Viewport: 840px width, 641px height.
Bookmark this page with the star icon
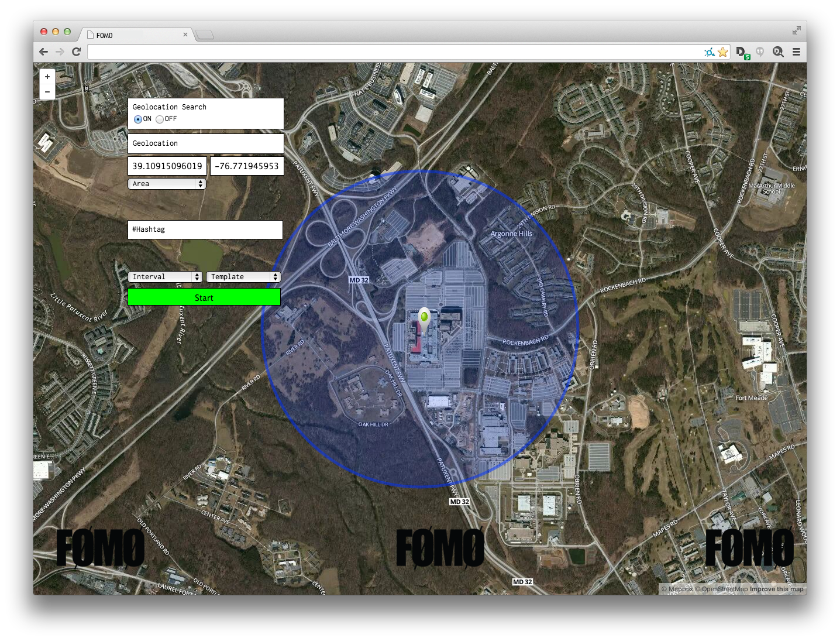(x=723, y=52)
